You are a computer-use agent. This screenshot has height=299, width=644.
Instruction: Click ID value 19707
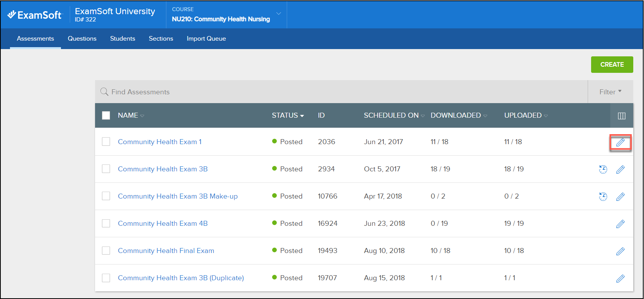click(x=327, y=278)
